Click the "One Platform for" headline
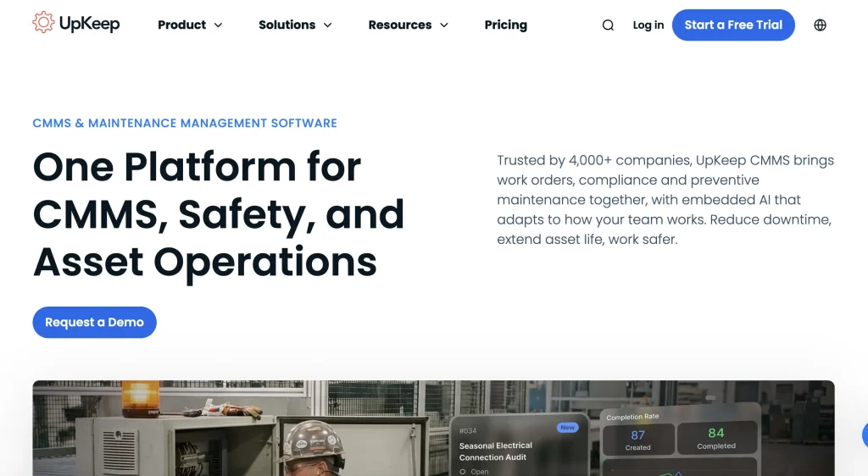The height and width of the screenshot is (476, 868). [197, 166]
